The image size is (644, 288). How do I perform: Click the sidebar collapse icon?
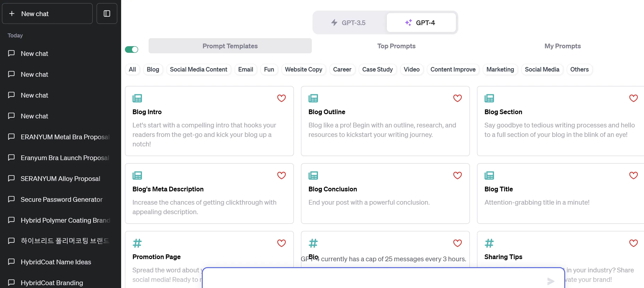[107, 13]
